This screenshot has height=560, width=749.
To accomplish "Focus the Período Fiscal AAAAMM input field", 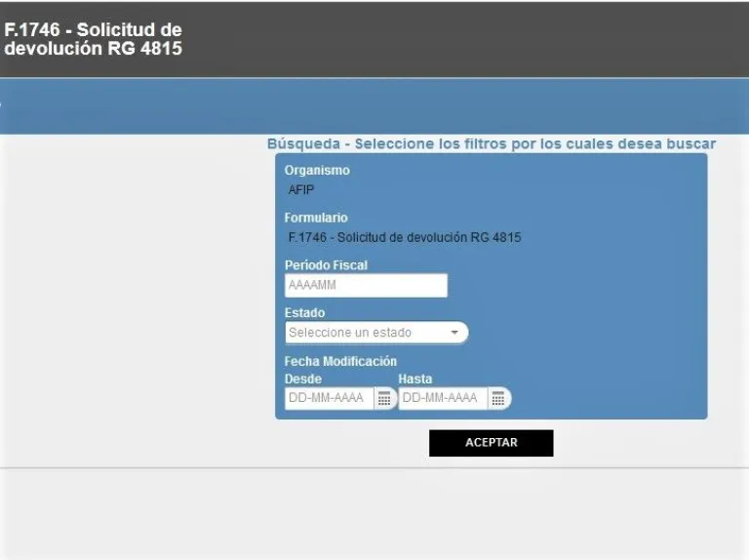I will (x=366, y=285).
